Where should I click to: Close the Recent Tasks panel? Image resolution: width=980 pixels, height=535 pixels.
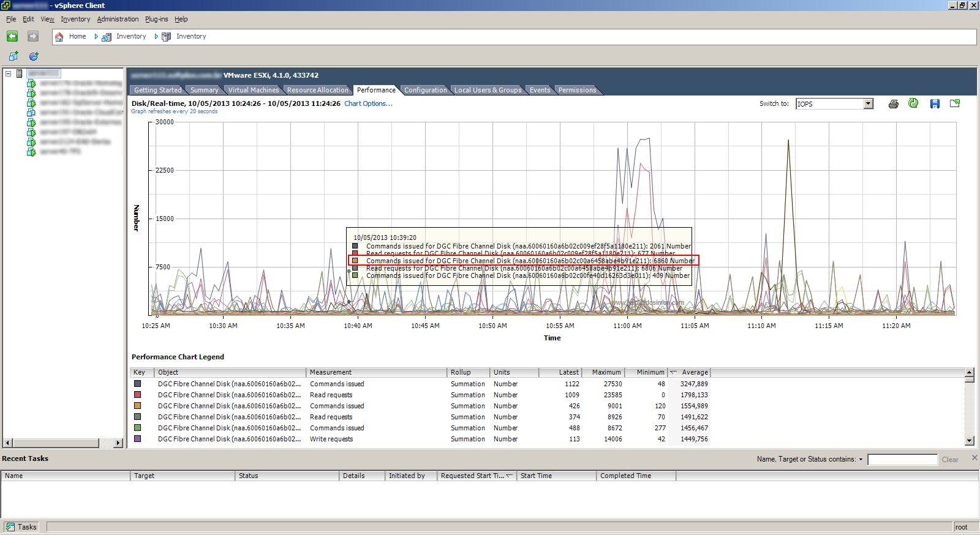click(974, 458)
